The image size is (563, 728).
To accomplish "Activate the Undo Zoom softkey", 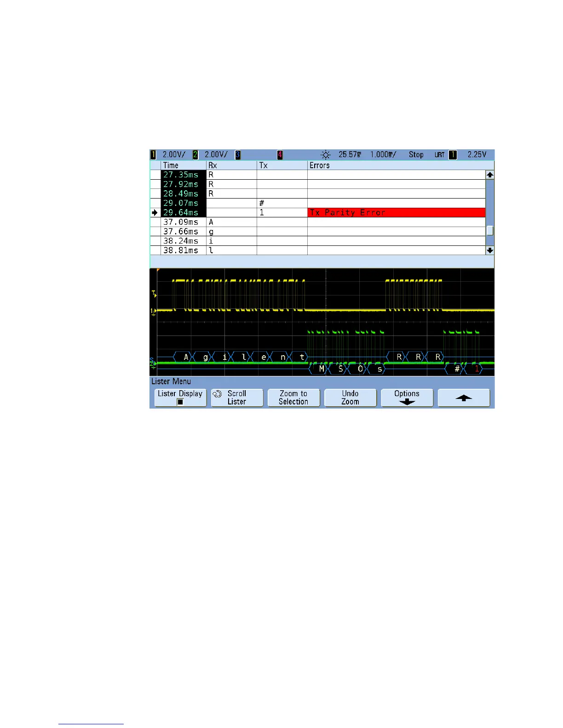I will 350,398.
